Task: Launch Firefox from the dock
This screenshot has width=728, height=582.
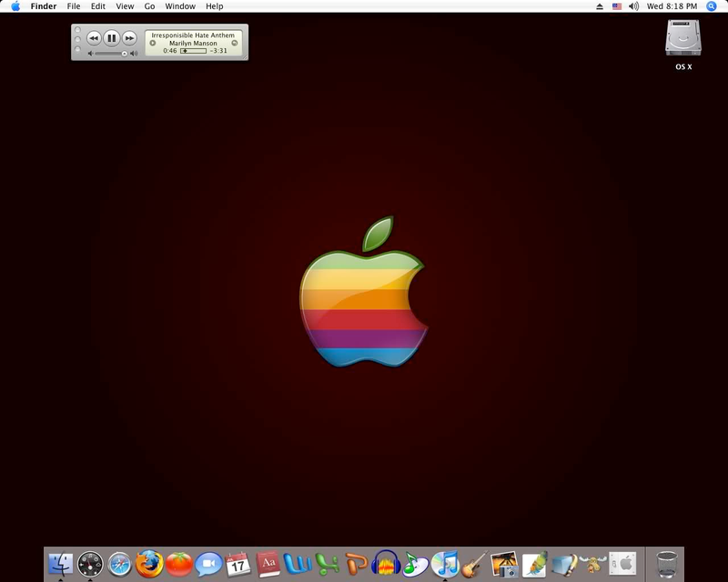Action: click(x=149, y=564)
